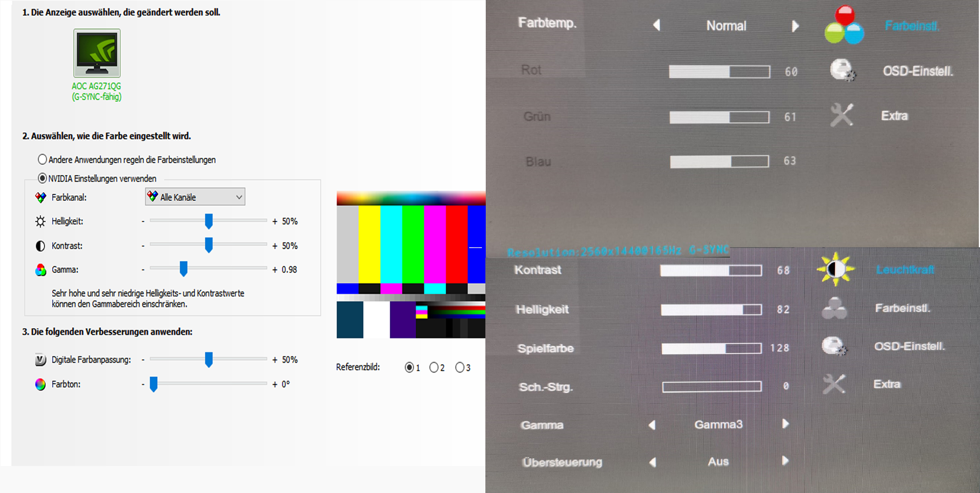The width and height of the screenshot is (980, 493).
Task: Select the lower Farbeinstl. menu label
Action: (902, 308)
